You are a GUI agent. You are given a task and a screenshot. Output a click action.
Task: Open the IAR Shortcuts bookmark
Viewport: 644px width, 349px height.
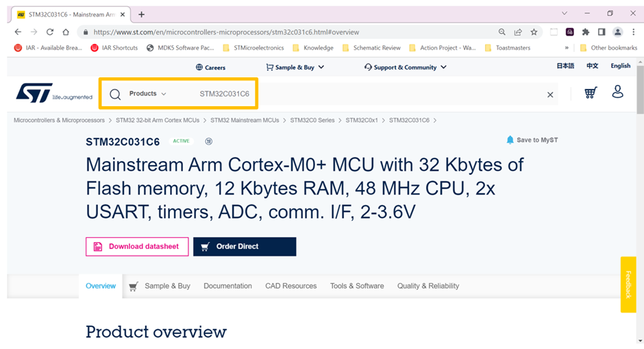click(114, 48)
